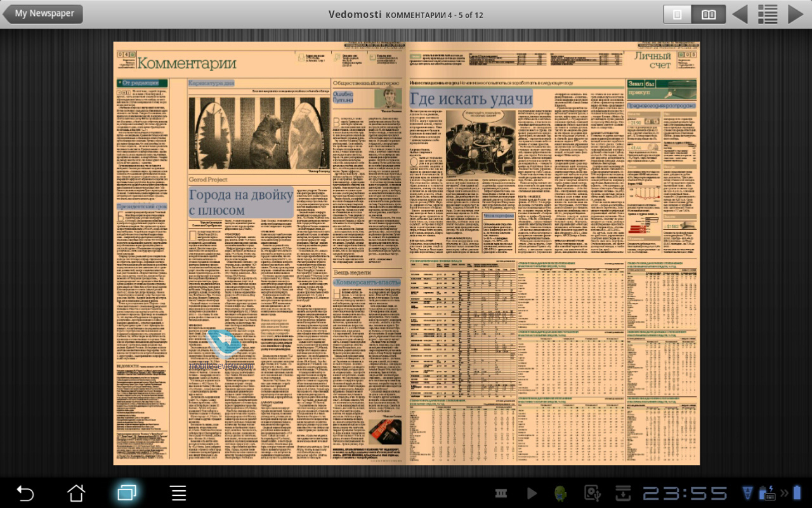Open the download notification icon
This screenshot has width=812, height=508.
623,493
